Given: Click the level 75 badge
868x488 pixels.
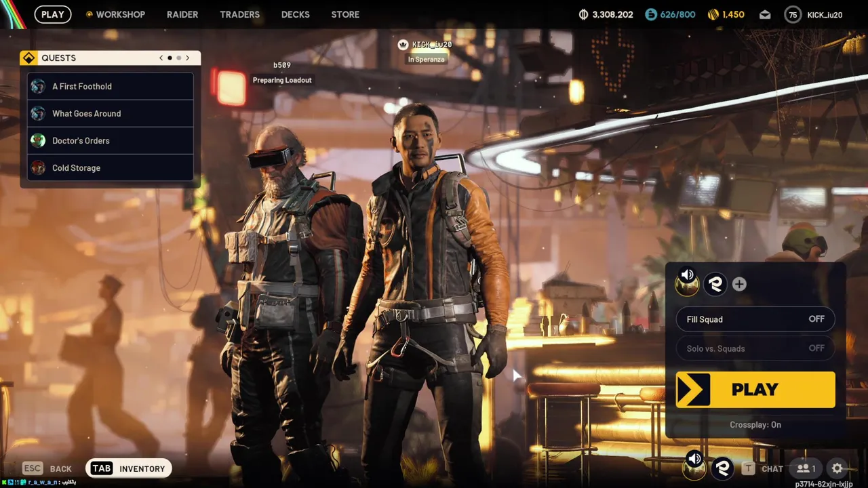Looking at the screenshot, I should pos(792,14).
